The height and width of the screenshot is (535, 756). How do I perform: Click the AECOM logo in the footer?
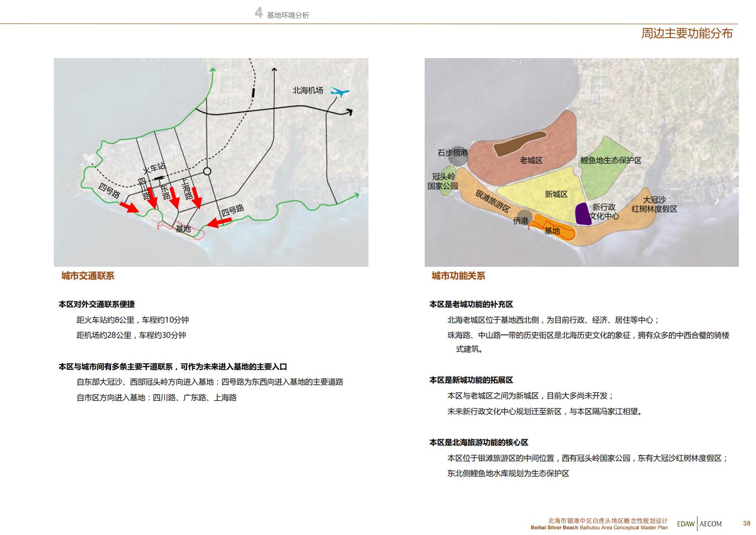click(x=711, y=524)
